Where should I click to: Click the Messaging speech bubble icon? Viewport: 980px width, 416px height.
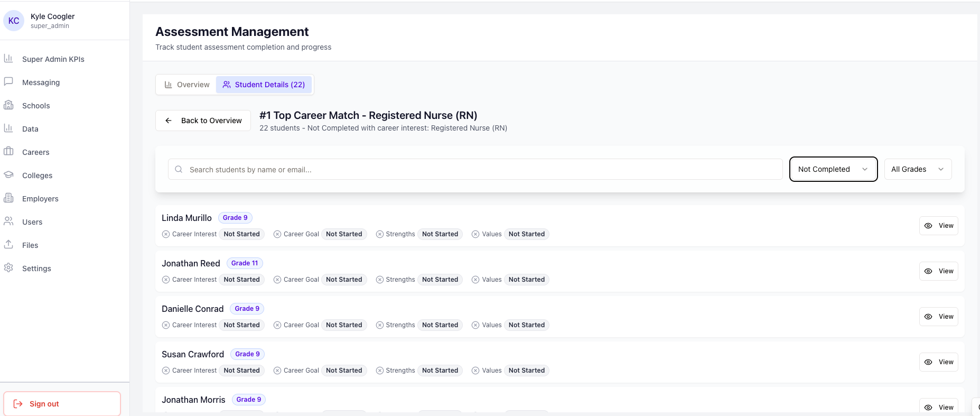pos(8,82)
